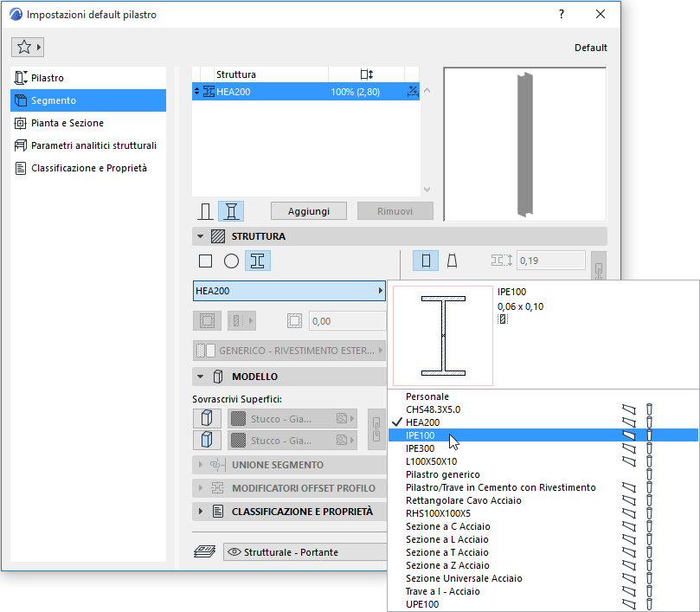Image resolution: width=700 pixels, height=612 pixels.
Task: Click the column 3D preview thumbnail
Action: [525, 145]
